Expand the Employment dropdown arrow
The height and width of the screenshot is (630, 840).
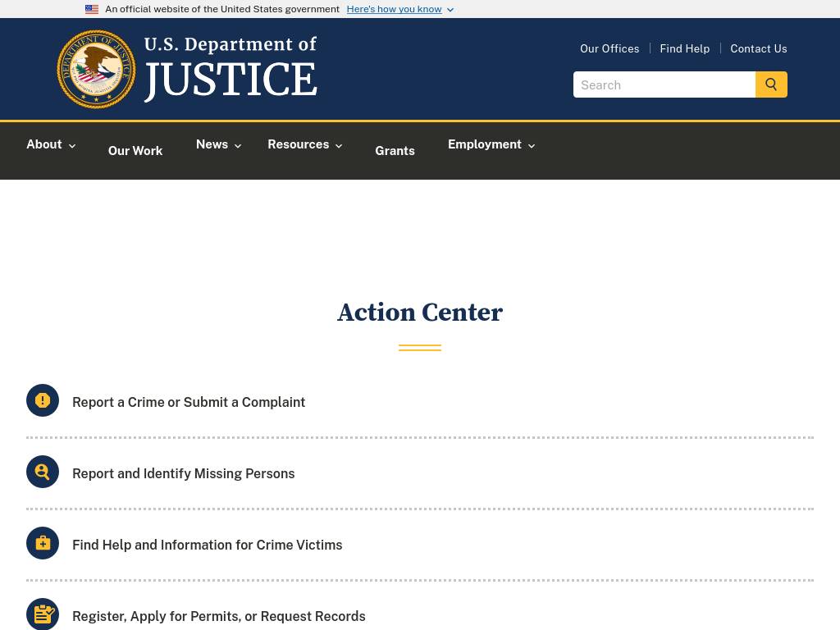[x=532, y=146]
